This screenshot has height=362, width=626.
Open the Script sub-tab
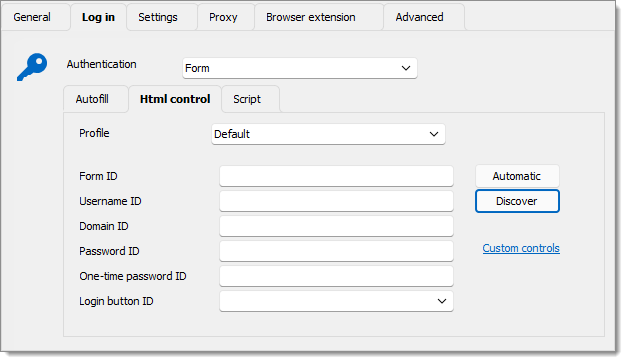tap(247, 99)
